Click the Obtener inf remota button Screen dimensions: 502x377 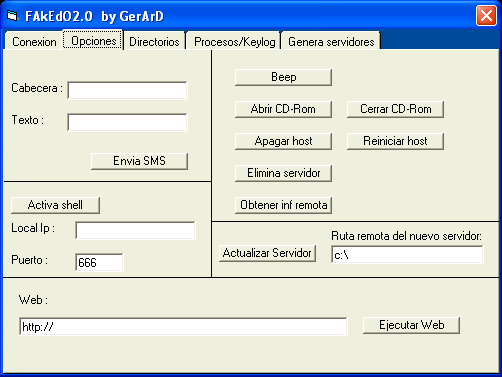[x=283, y=205]
